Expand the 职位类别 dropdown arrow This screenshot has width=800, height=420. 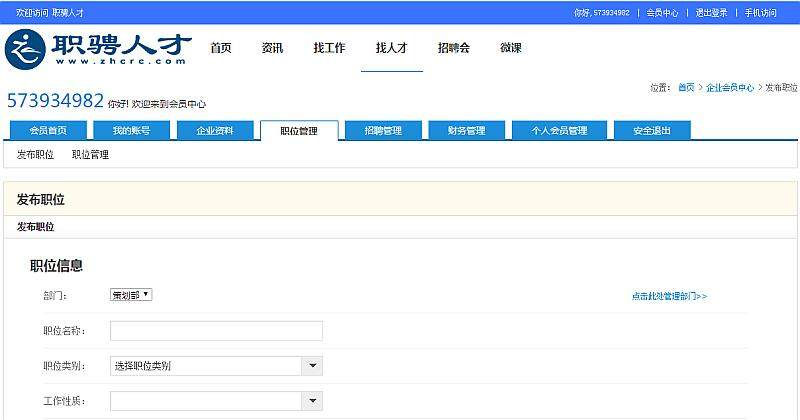pyautogui.click(x=313, y=366)
